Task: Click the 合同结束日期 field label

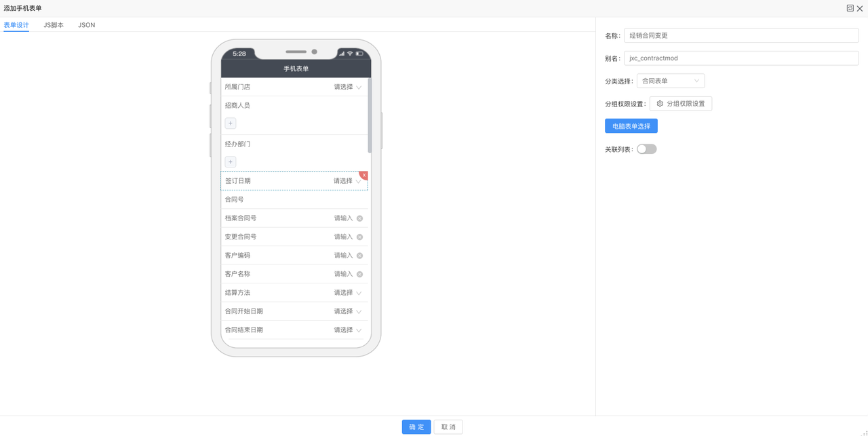Action: point(244,330)
